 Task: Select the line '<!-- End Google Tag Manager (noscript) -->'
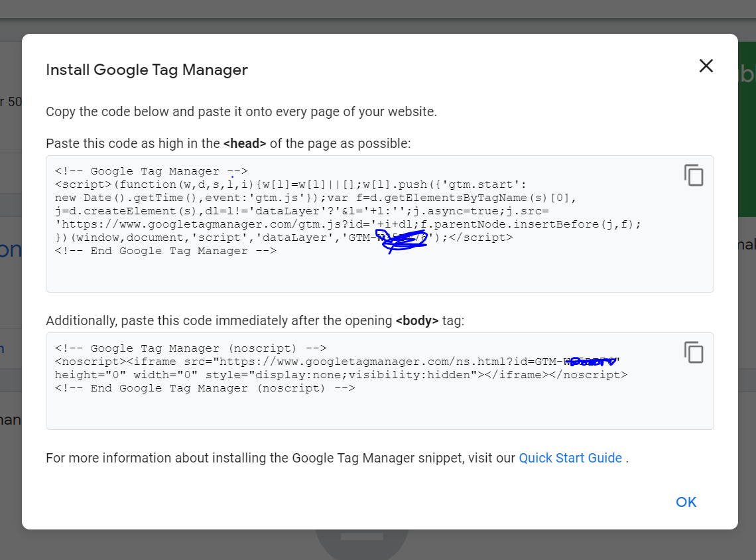[205, 388]
